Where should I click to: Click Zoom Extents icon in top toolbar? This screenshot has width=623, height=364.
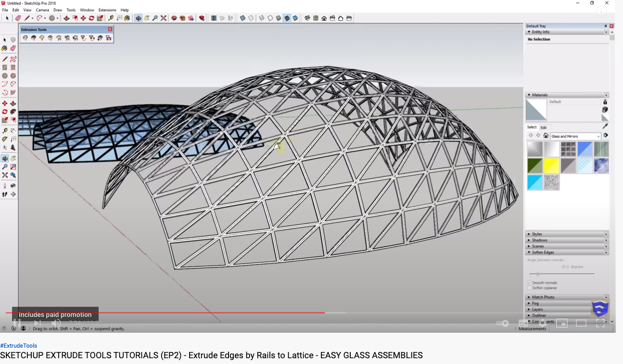point(164,18)
